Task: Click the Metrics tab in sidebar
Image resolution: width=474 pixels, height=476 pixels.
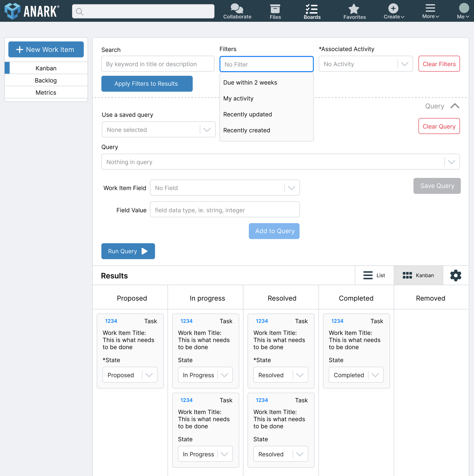Action: coord(45,92)
